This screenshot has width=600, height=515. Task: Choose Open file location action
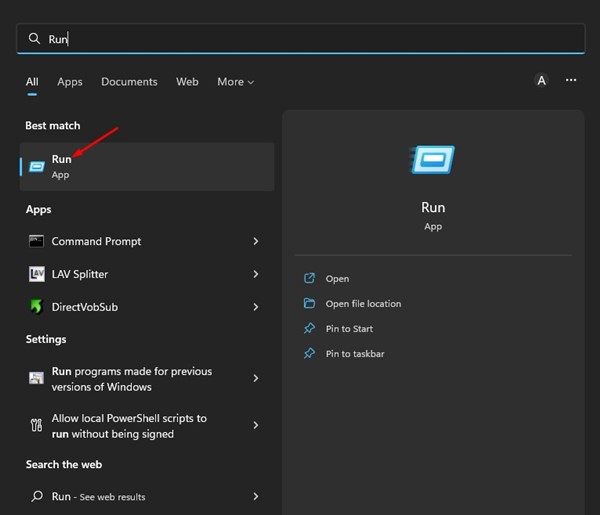click(x=363, y=304)
